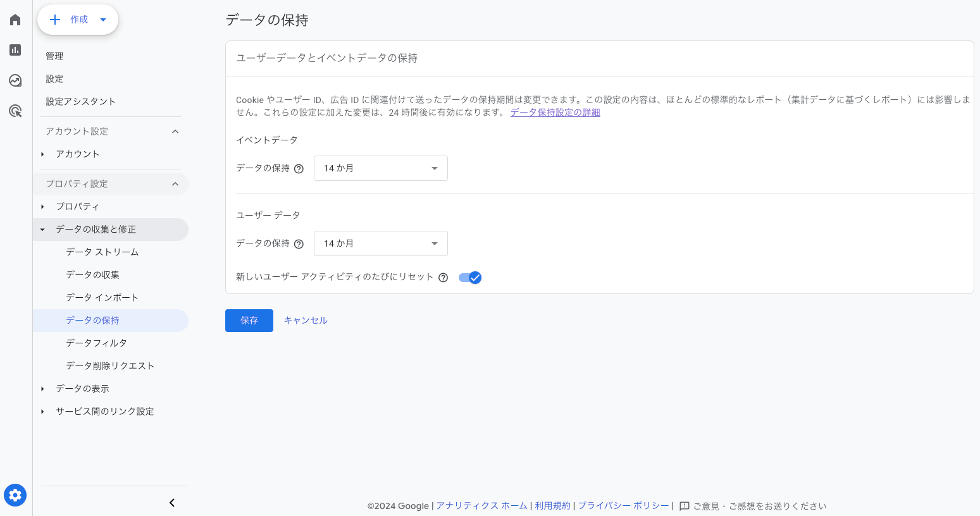
Task: Select データ ストリーム in the menu
Action: pos(102,252)
